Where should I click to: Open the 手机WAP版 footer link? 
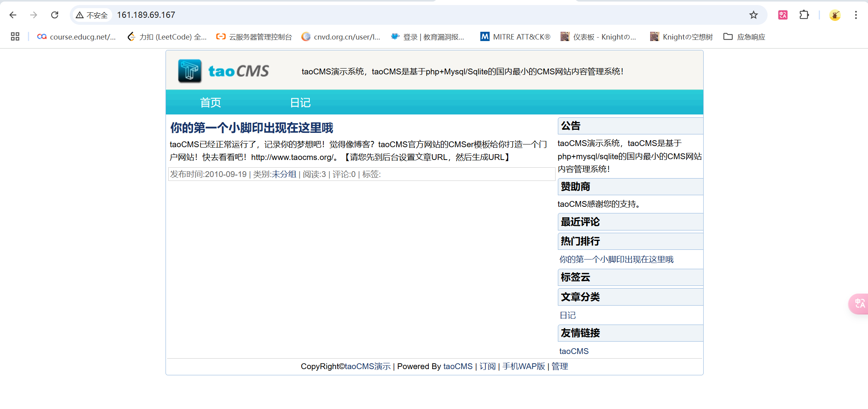coord(524,366)
